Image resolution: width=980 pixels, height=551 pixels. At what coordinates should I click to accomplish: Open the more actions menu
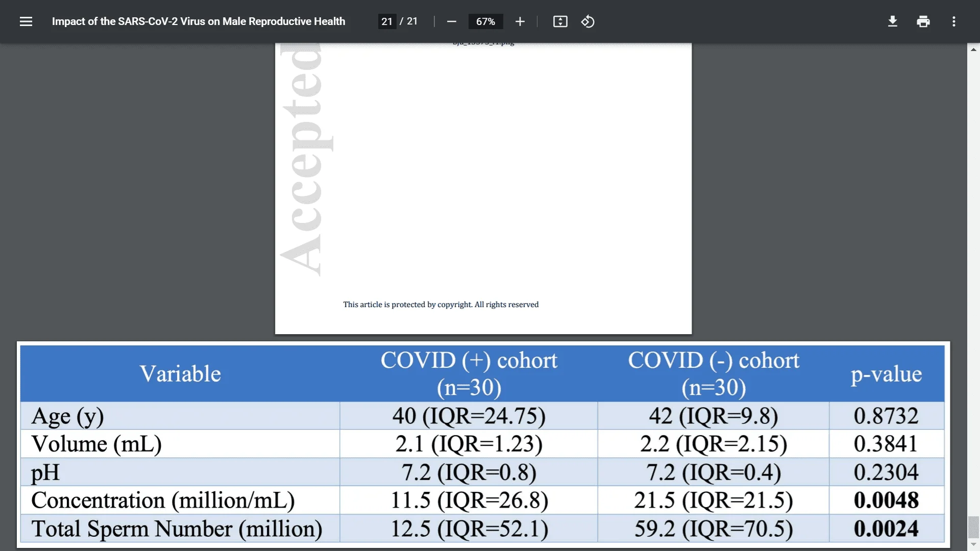[953, 21]
